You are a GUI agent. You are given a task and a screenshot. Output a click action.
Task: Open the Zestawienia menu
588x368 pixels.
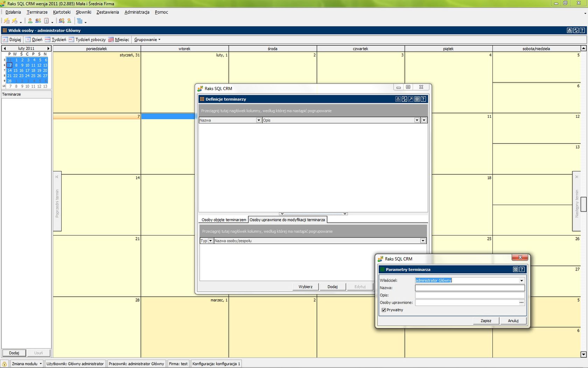[108, 12]
